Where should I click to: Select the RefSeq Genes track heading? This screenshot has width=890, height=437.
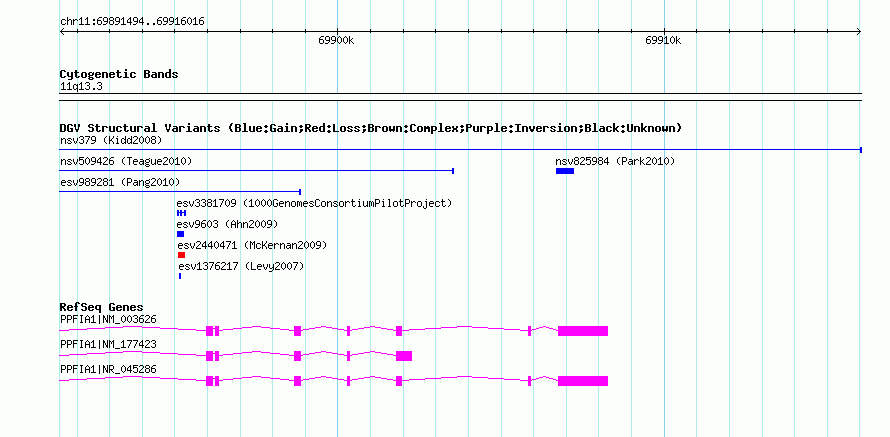pyautogui.click(x=102, y=308)
